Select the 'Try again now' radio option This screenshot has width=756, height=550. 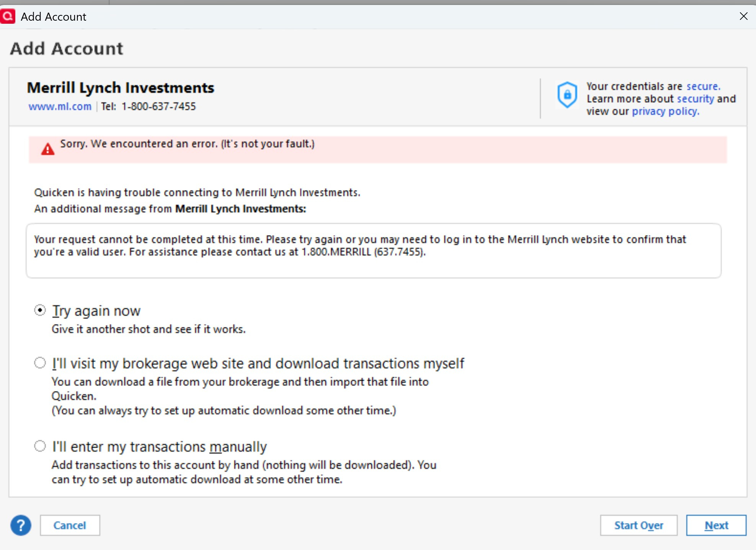tap(40, 310)
